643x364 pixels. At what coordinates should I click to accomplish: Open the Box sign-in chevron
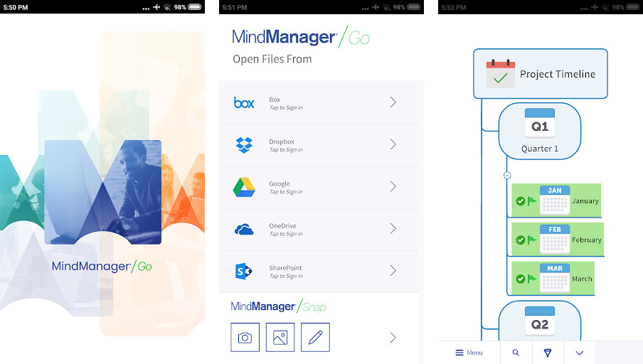[393, 102]
